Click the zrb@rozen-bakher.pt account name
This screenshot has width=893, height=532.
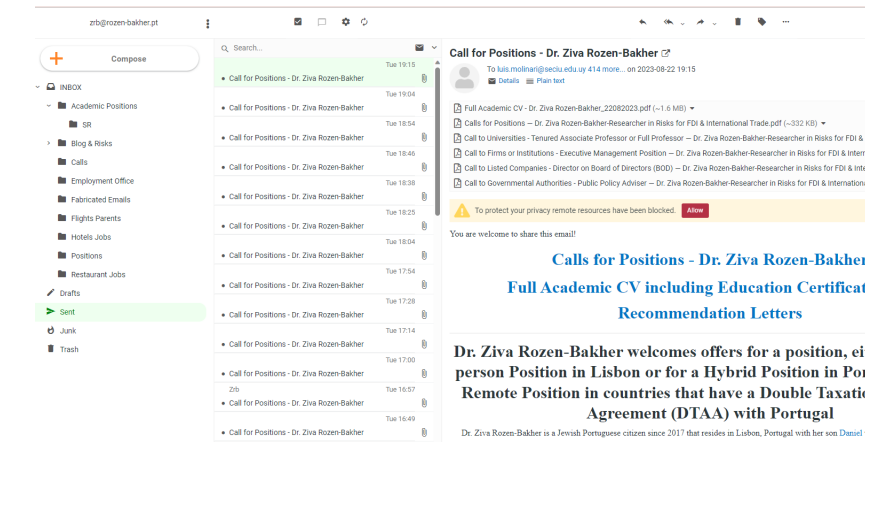[124, 23]
